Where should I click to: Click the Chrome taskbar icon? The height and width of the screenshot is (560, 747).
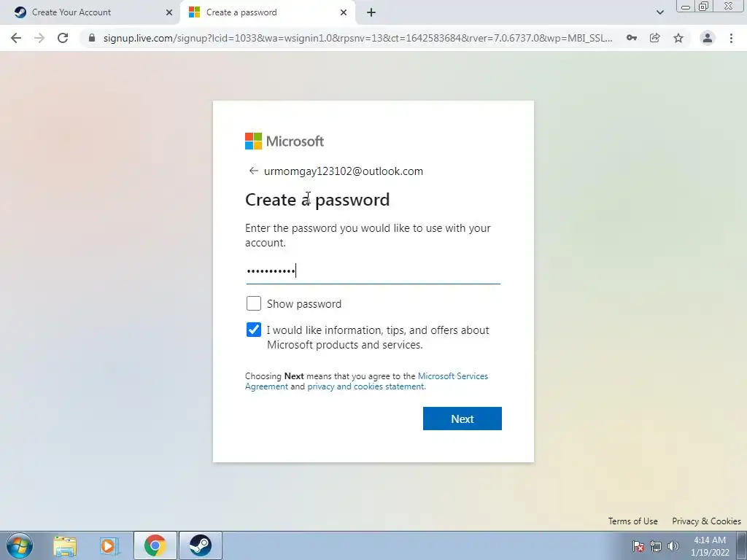[x=155, y=545]
